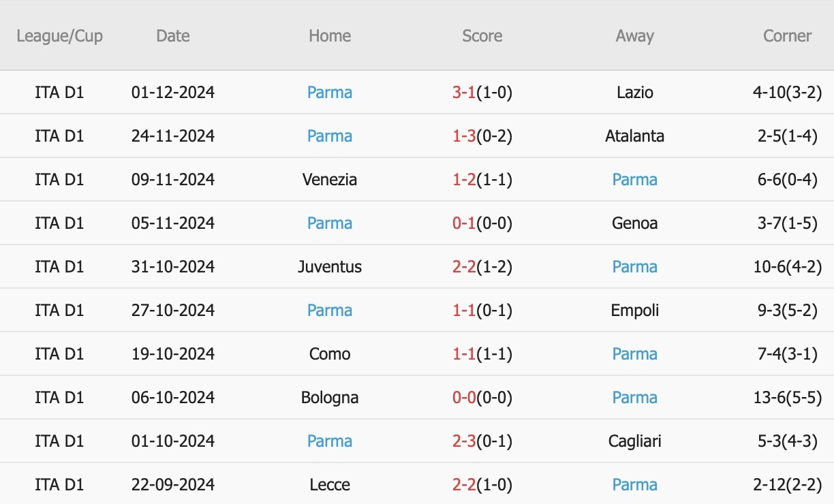The width and height of the screenshot is (834, 504).
Task: Open the 0-0 score in Bologna row
Action: coord(463,397)
